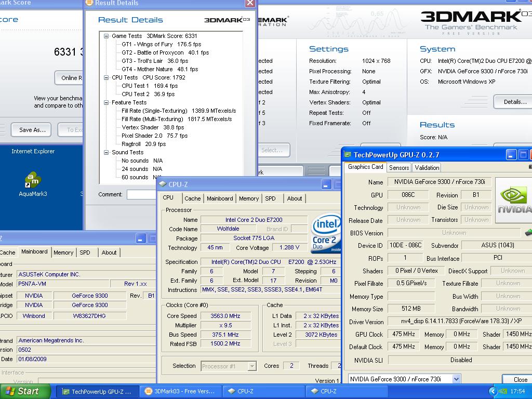Click the Device ID 10DE - 086C field
This screenshot has height=399, width=532.
pyautogui.click(x=405, y=245)
